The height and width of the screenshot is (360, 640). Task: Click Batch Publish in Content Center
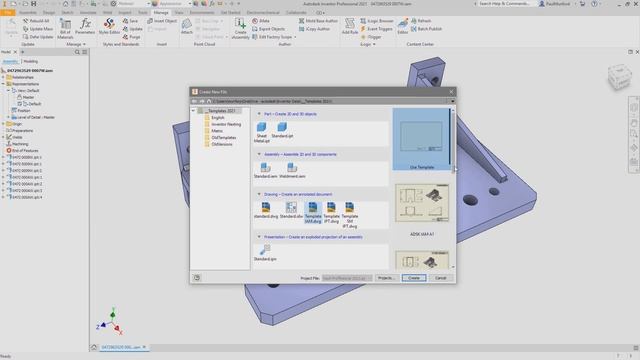(x=426, y=29)
